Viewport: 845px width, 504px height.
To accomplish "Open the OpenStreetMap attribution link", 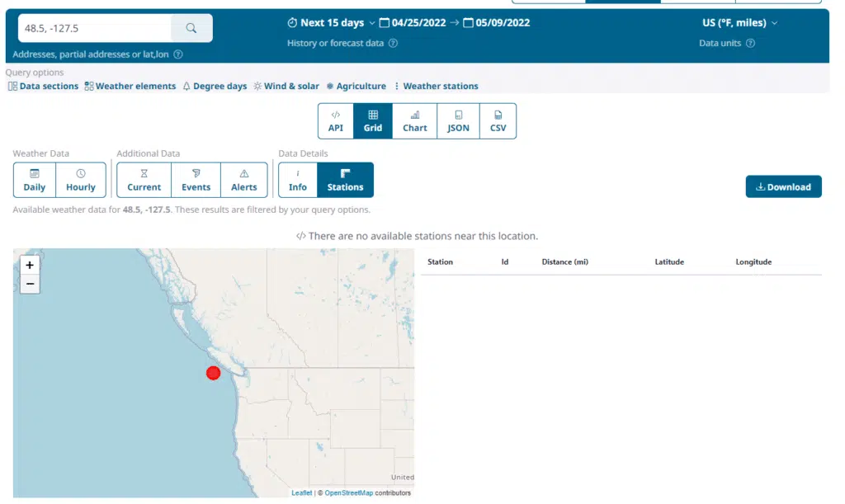I will (347, 493).
